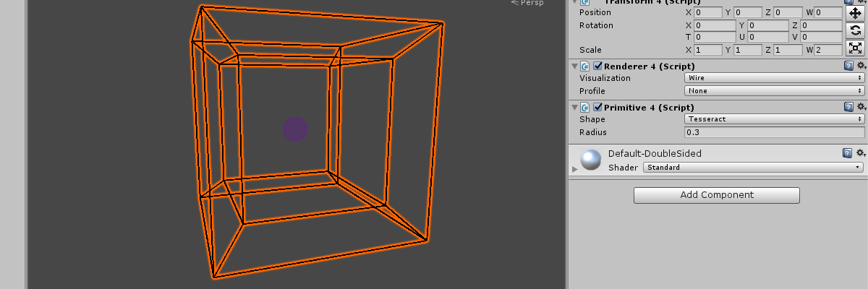Click the "Shape" property label

[592, 119]
